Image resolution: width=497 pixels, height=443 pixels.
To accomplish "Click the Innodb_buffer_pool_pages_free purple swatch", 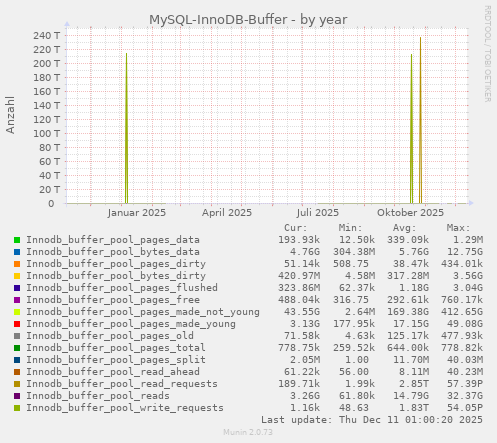I will click(17, 300).
